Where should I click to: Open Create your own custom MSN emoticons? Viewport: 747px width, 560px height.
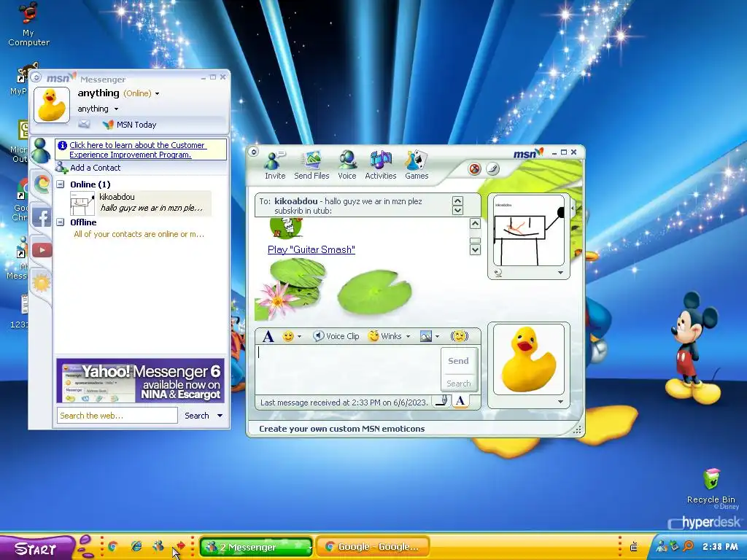tap(341, 429)
